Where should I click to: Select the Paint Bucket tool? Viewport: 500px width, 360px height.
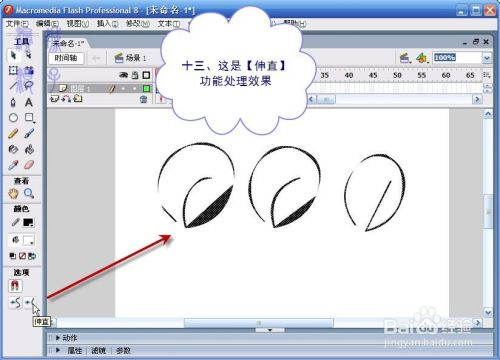(29, 149)
